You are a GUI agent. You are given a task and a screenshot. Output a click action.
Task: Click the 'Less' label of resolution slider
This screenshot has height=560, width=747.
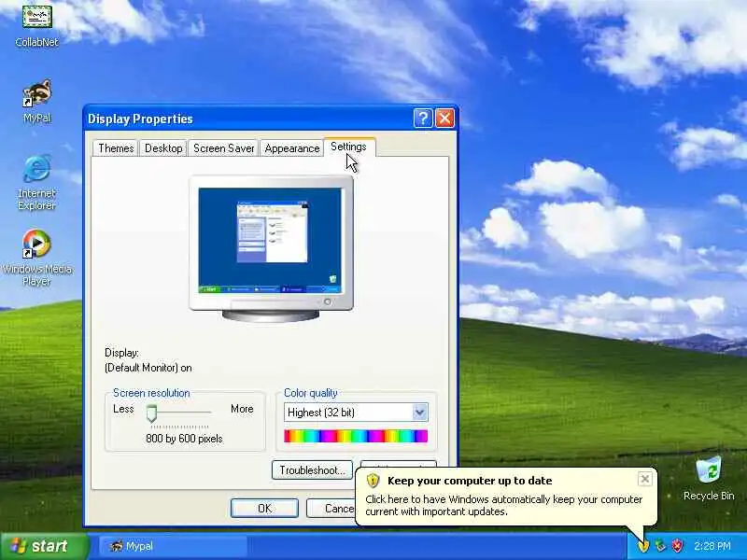click(x=123, y=409)
